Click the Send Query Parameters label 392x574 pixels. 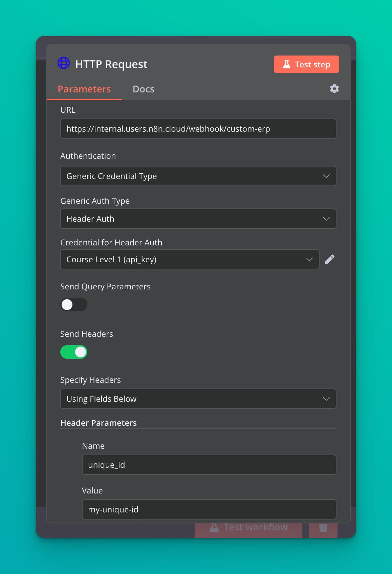click(x=105, y=287)
